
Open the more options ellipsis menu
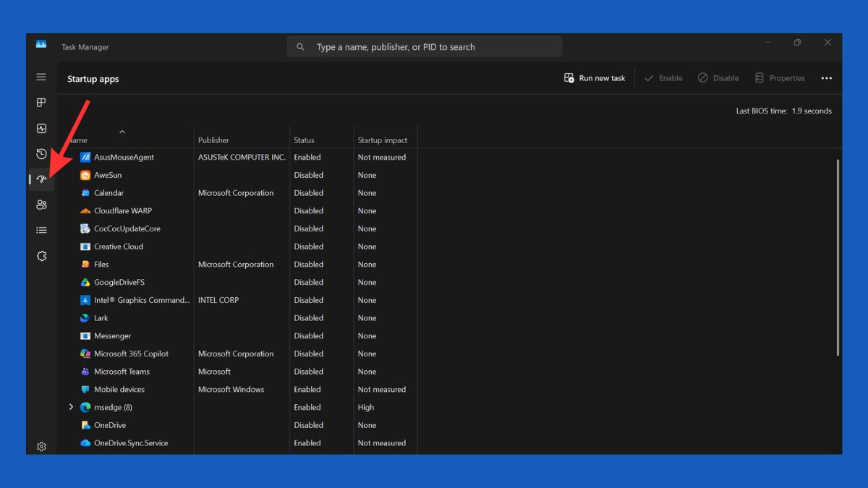coord(827,78)
